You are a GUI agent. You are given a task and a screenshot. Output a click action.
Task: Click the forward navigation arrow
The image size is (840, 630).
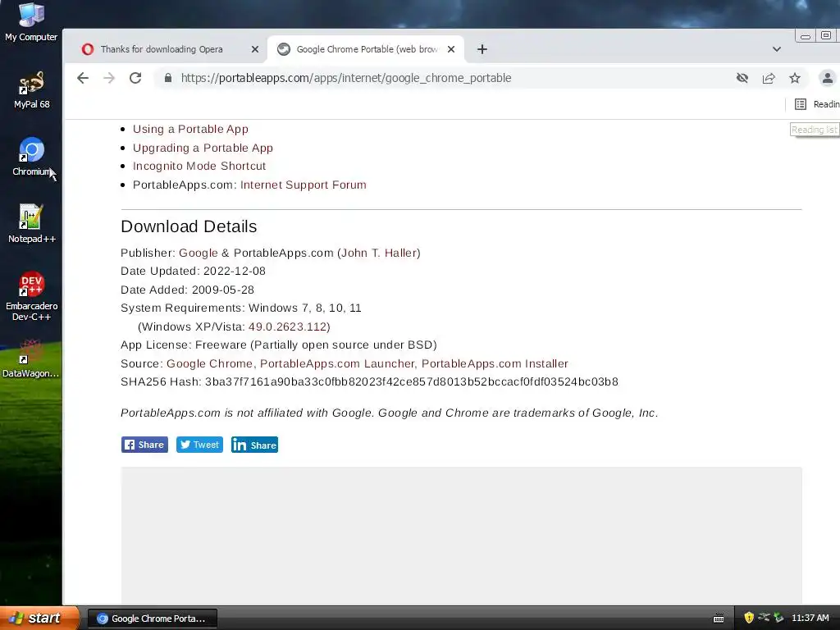[109, 78]
